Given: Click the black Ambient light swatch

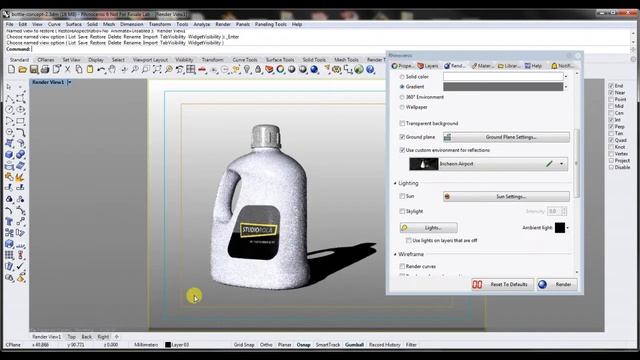Looking at the screenshot, I should [x=560, y=228].
